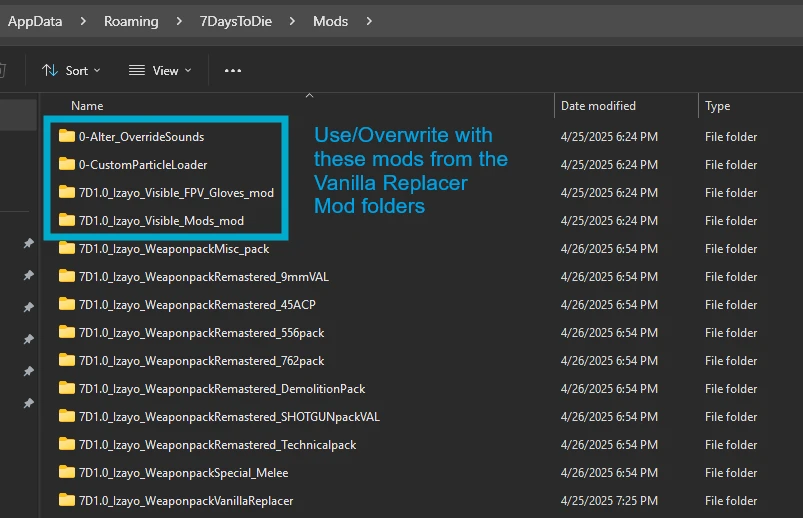
Task: Go to 7DaysToDie in the breadcrumb
Action: pos(236,22)
